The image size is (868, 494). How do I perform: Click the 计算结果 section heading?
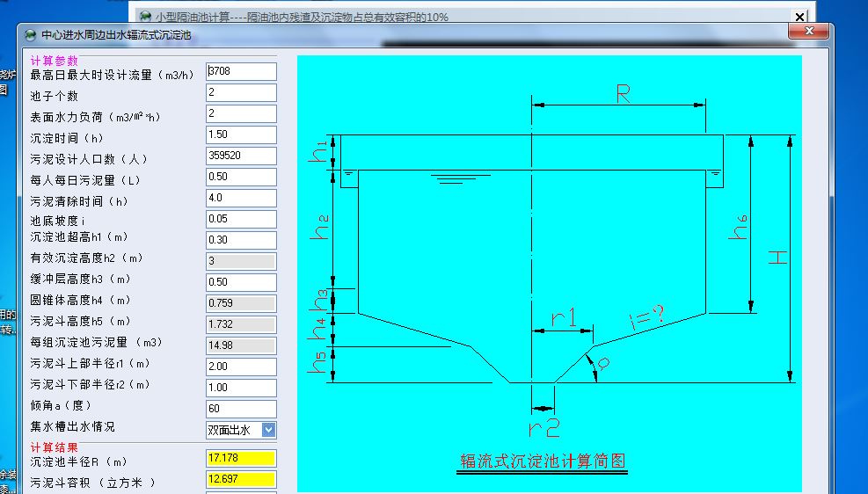click(x=55, y=447)
